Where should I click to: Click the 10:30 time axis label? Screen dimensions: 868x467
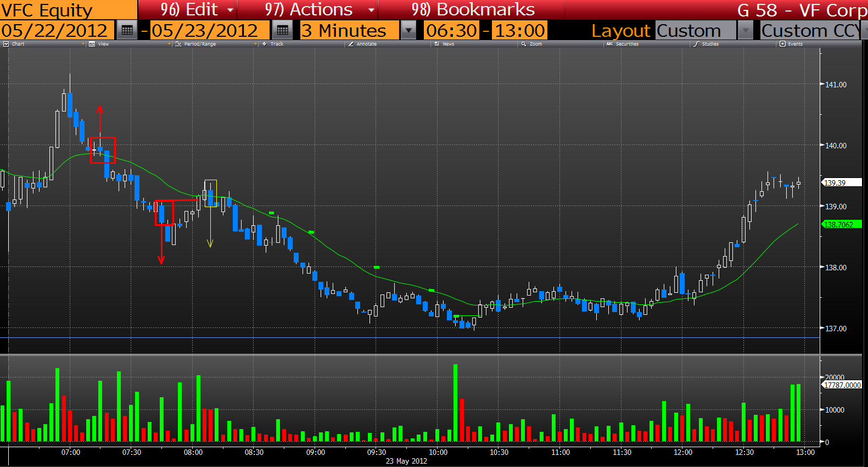pos(499,452)
